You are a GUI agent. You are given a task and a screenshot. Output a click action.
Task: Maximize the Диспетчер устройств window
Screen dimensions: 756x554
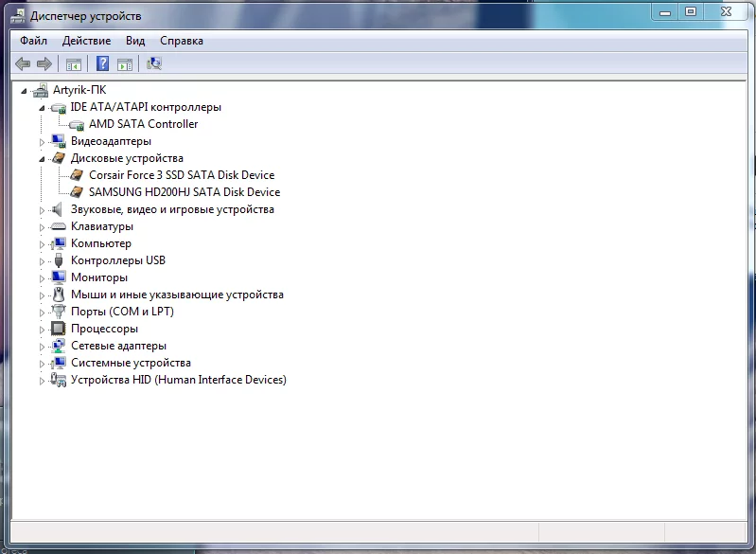pyautogui.click(x=691, y=12)
